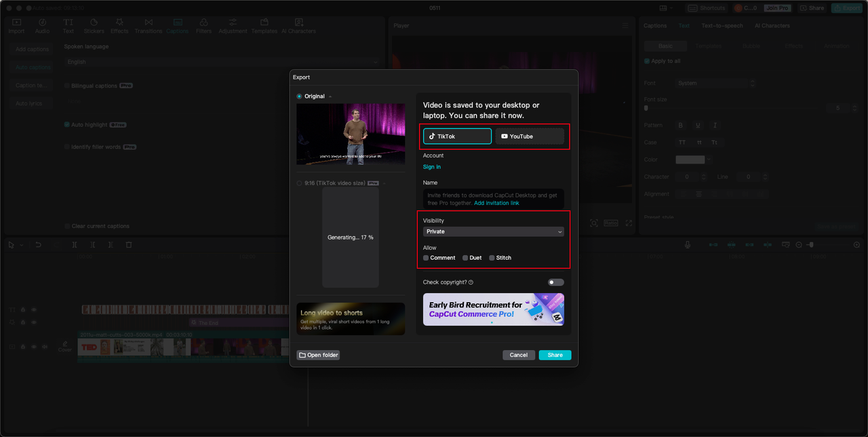This screenshot has width=868, height=437.
Task: Open the Font System dropdown
Action: coord(715,83)
